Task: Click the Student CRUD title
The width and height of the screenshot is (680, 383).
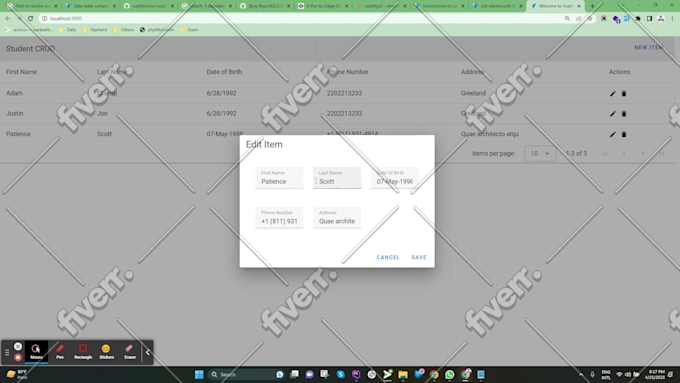Action: click(x=30, y=49)
